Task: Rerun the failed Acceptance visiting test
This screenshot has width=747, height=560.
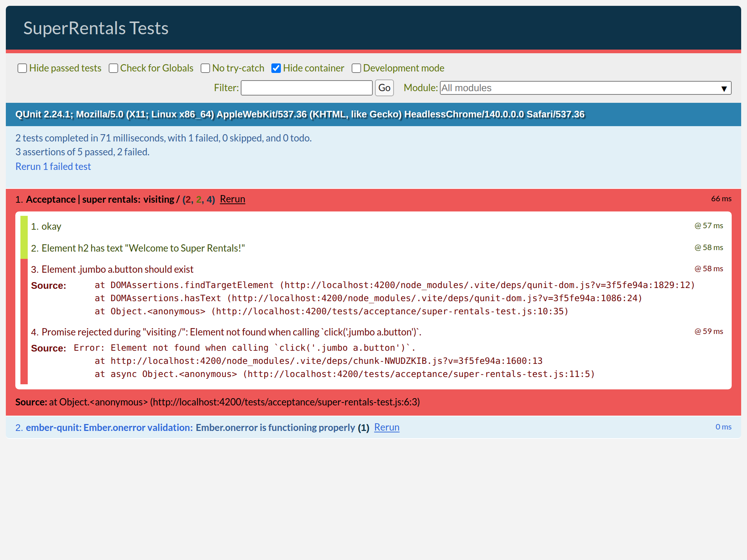Action: 232,199
